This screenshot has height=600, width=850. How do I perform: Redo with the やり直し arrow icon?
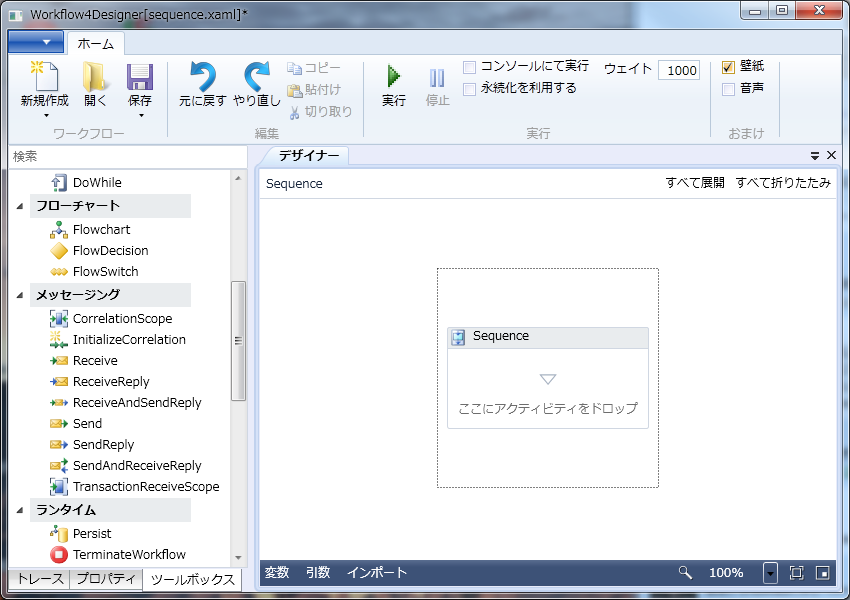click(257, 76)
